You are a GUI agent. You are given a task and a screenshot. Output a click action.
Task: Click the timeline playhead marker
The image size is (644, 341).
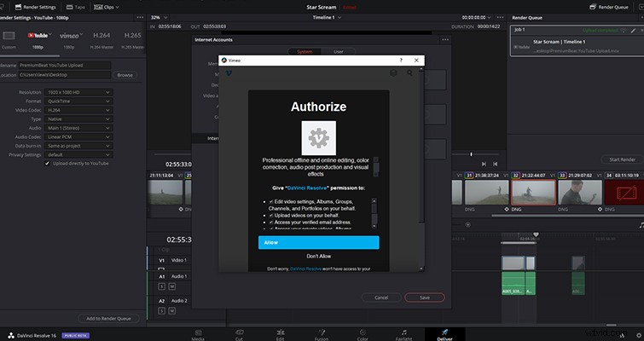click(536, 234)
